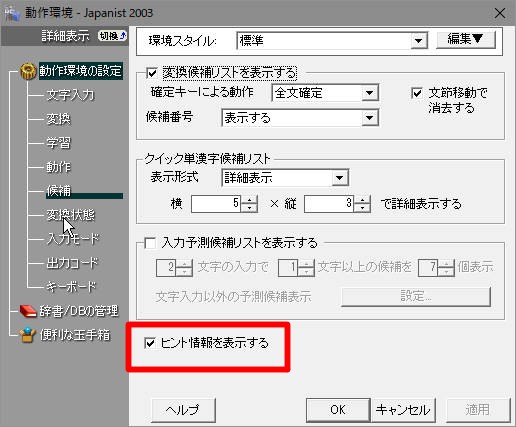The width and height of the screenshot is (516, 427).
Task: Select 入力モード in the settings tree
Action: point(73,239)
